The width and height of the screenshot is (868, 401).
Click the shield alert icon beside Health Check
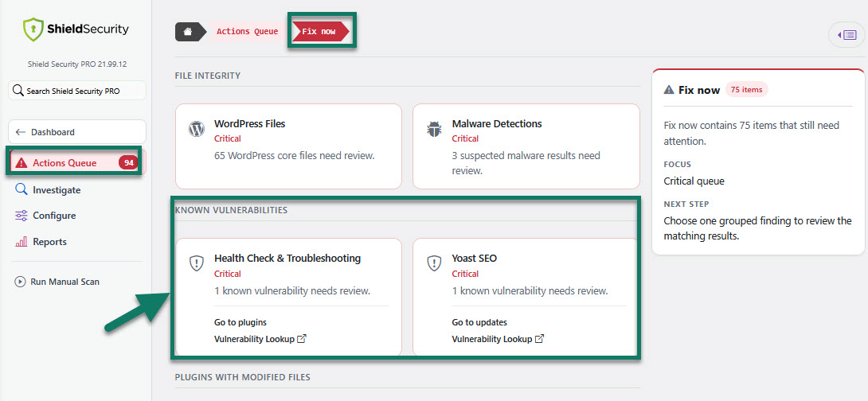coord(197,263)
